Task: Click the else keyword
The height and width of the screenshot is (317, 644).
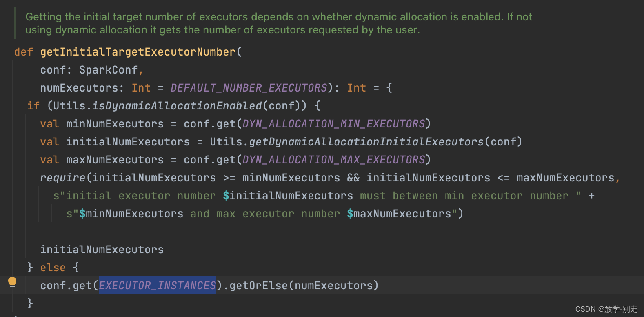Action: coord(53,268)
